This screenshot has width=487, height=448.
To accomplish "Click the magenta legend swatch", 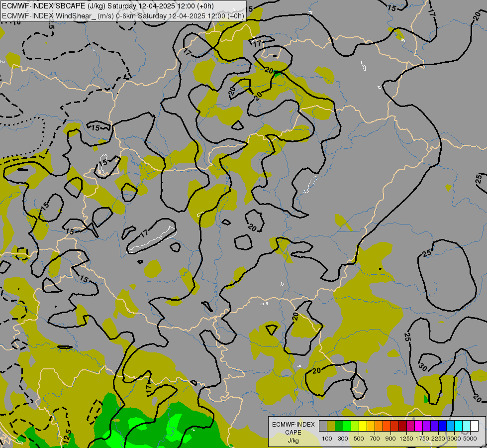I will pyautogui.click(x=419, y=426).
